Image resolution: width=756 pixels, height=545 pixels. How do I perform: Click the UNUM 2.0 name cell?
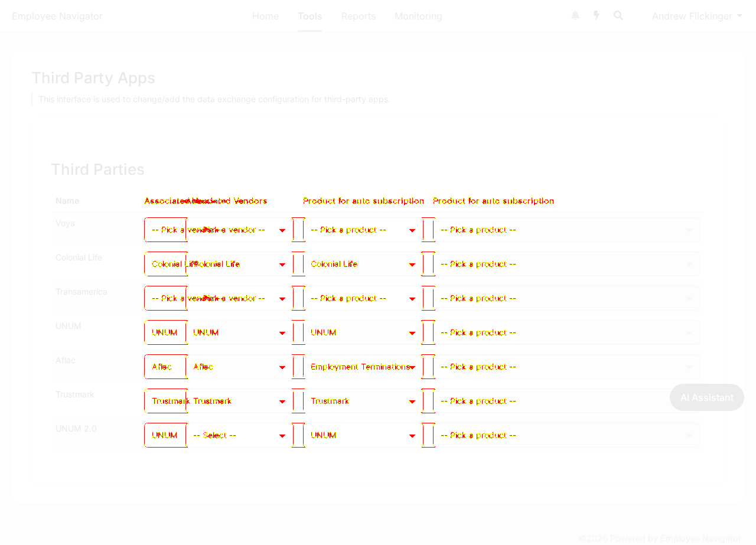pos(76,429)
